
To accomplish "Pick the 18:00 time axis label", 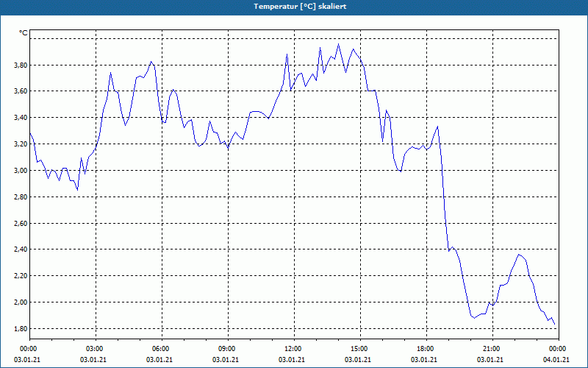I will pyautogui.click(x=426, y=349).
